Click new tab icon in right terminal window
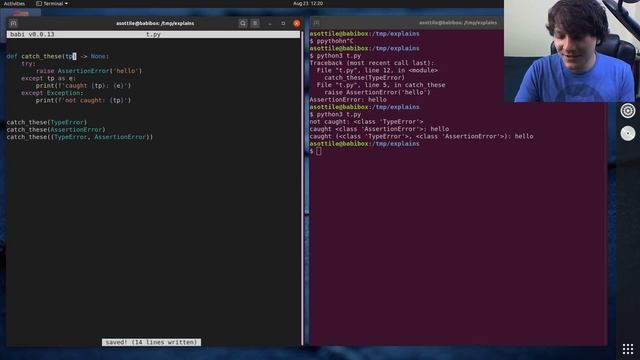The width and height of the screenshot is (640, 360). pyautogui.click(x=316, y=23)
